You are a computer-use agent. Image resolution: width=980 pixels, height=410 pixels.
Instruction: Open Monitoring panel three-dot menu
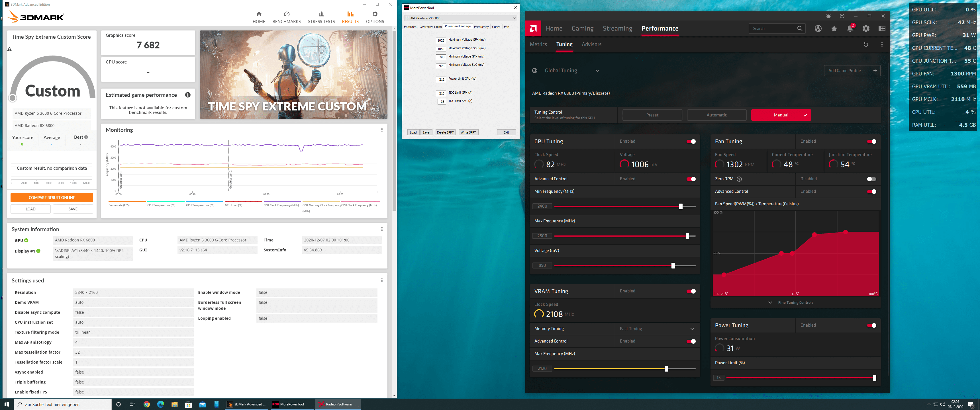point(381,130)
